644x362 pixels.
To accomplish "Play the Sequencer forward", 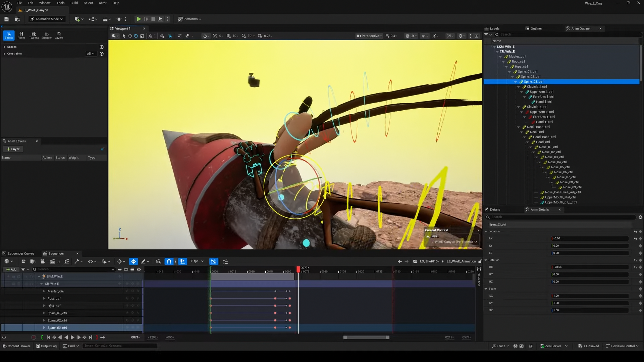I will click(72, 338).
